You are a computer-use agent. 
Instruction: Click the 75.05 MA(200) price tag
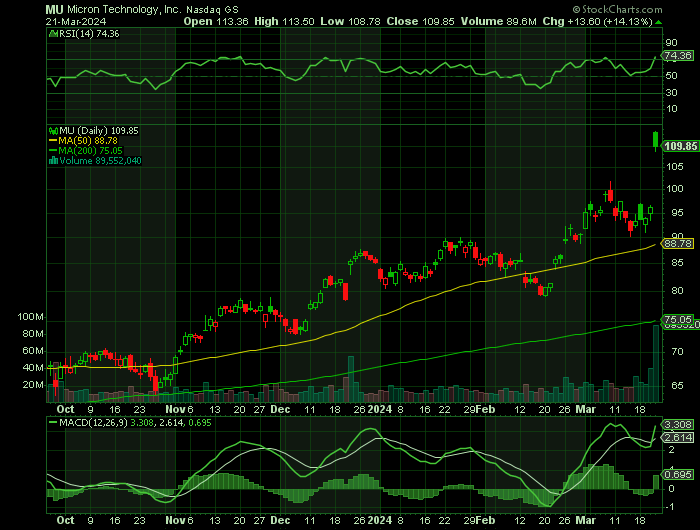coord(677,319)
